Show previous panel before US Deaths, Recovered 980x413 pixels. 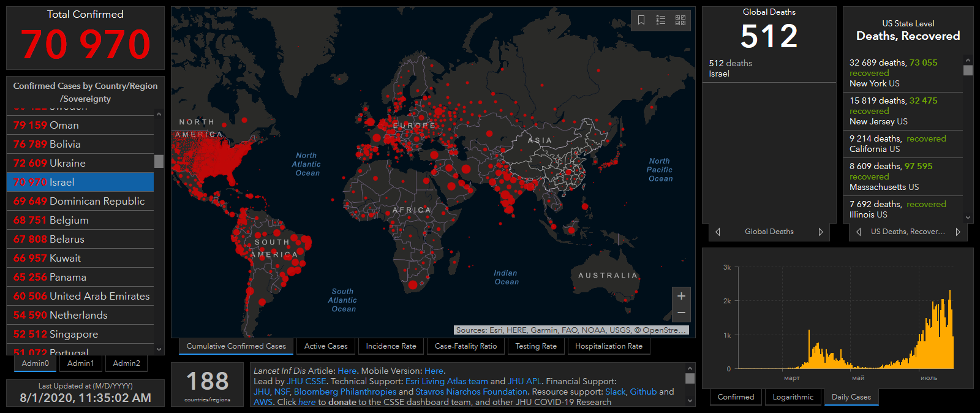click(x=859, y=232)
